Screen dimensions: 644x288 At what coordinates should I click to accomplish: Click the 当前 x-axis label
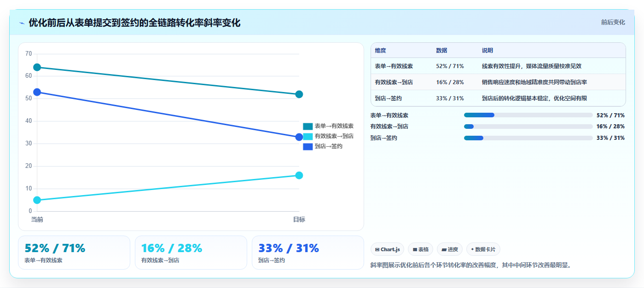[37, 219]
